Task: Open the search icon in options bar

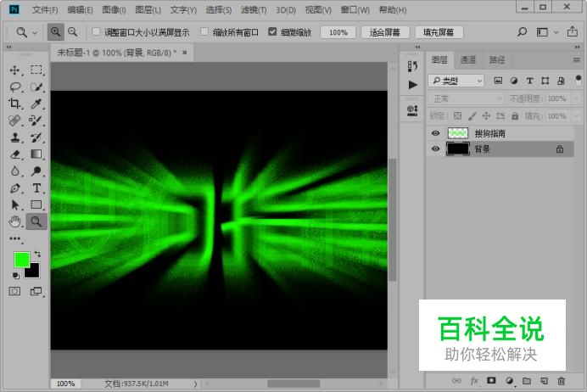Action: [522, 32]
